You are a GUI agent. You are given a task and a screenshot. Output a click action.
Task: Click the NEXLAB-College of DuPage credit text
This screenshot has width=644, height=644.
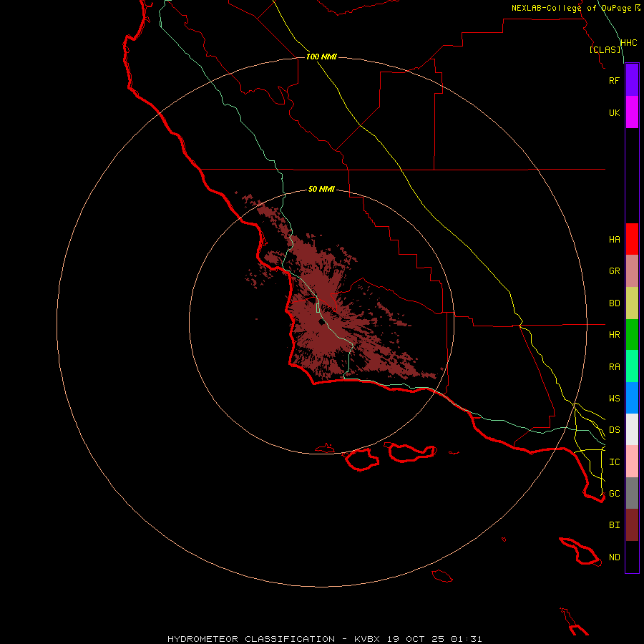(571, 8)
